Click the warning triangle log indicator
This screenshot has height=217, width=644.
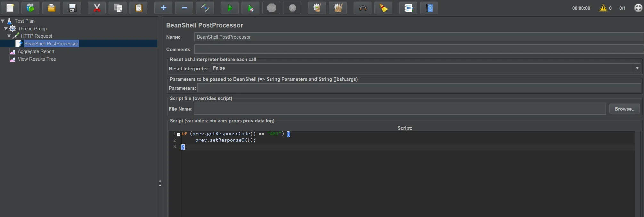pos(603,8)
